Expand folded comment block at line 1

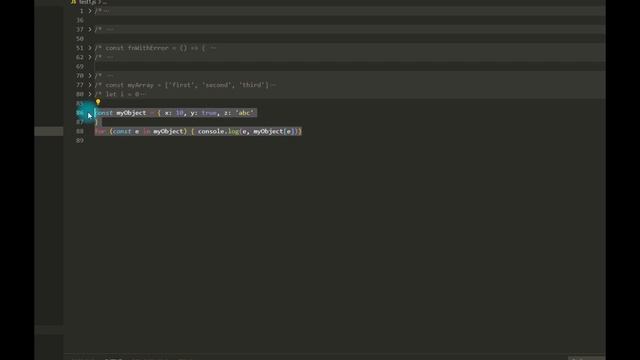(x=90, y=11)
